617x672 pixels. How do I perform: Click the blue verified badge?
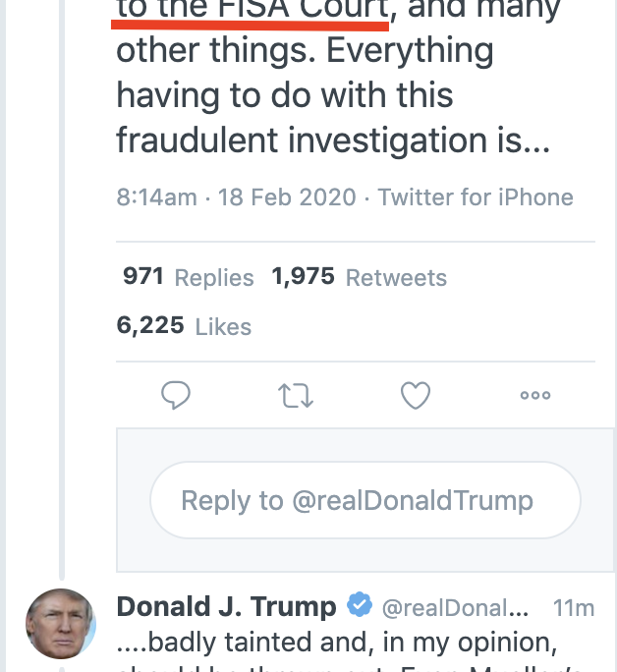pos(361,605)
